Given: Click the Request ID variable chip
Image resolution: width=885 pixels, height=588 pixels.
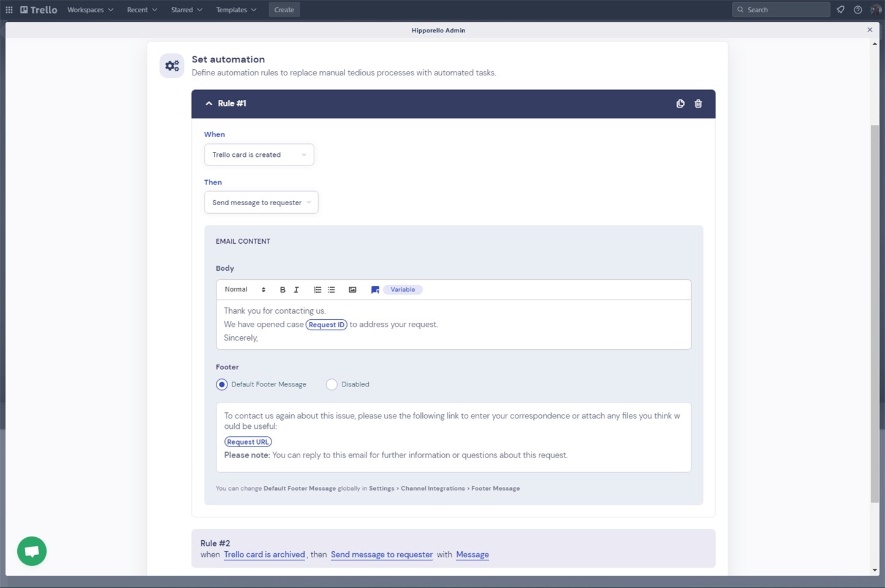Looking at the screenshot, I should pos(327,325).
